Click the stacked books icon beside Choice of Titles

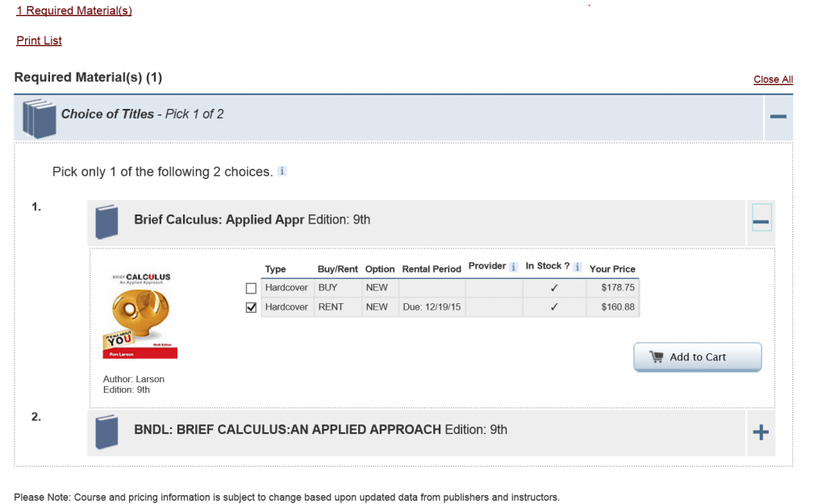tap(39, 118)
